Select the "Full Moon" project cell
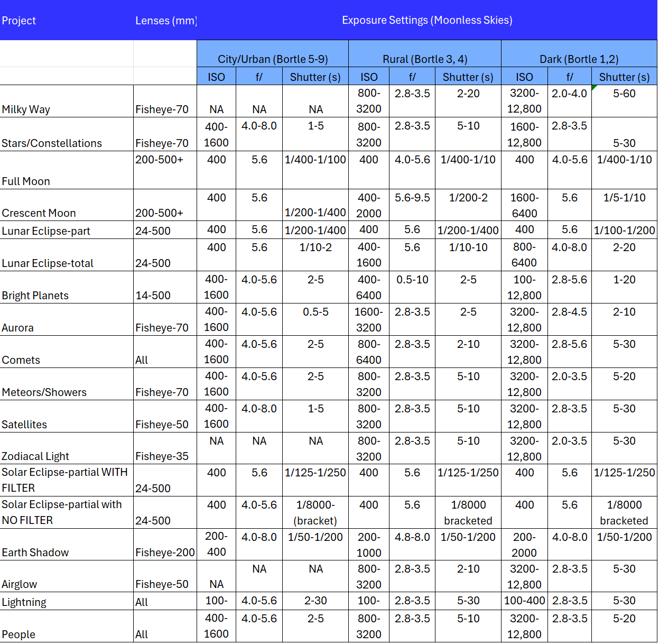 coord(26,181)
